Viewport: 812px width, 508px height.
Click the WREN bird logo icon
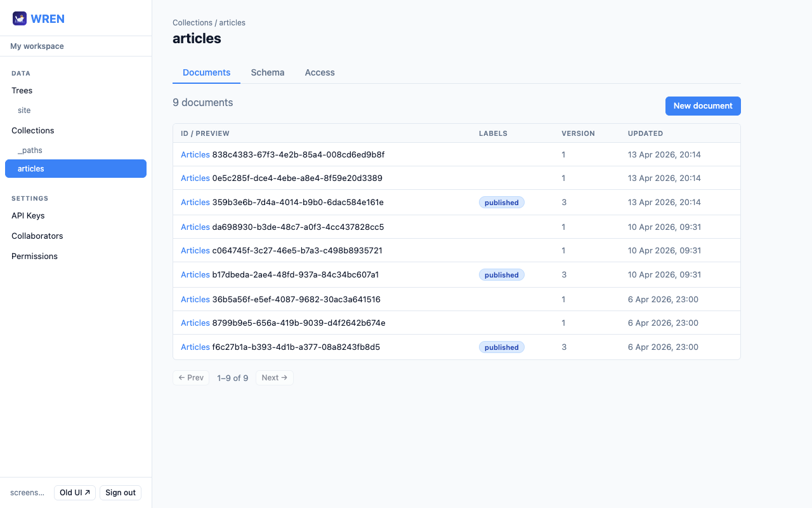(20, 18)
